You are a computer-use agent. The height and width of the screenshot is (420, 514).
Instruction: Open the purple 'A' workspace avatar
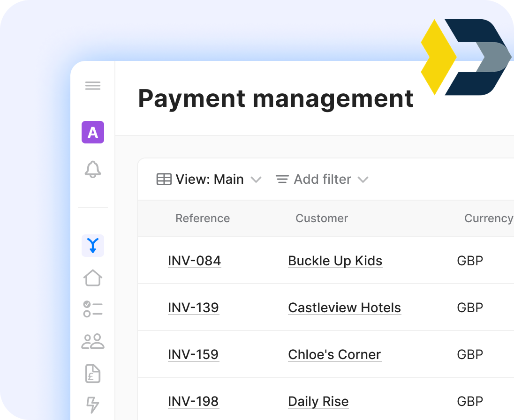coord(93,132)
